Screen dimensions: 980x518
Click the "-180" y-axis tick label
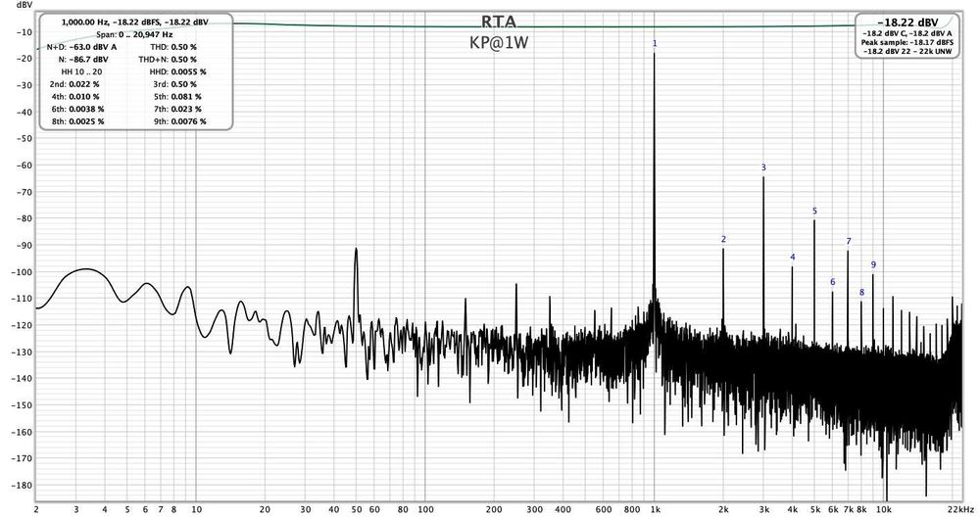(22, 486)
